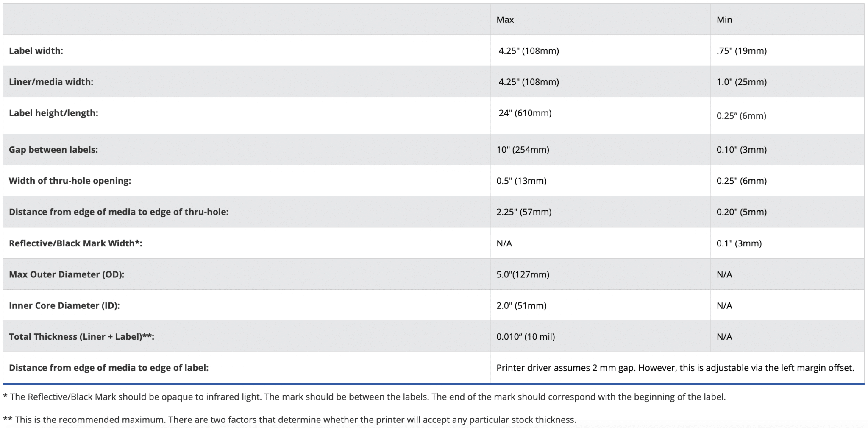Click the 4.25" (108mm) Label width max value
Screen dimensions: 868x428
click(529, 51)
